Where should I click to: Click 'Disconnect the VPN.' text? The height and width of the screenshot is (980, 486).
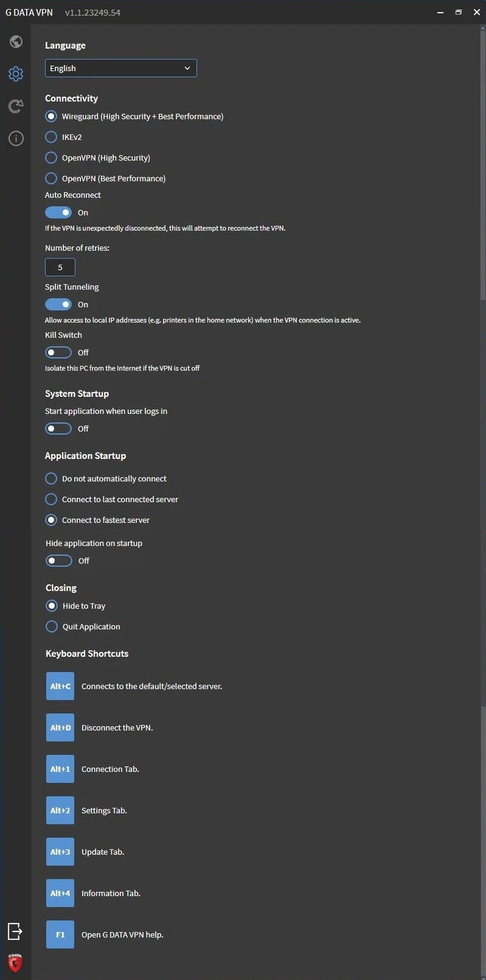[x=117, y=728]
